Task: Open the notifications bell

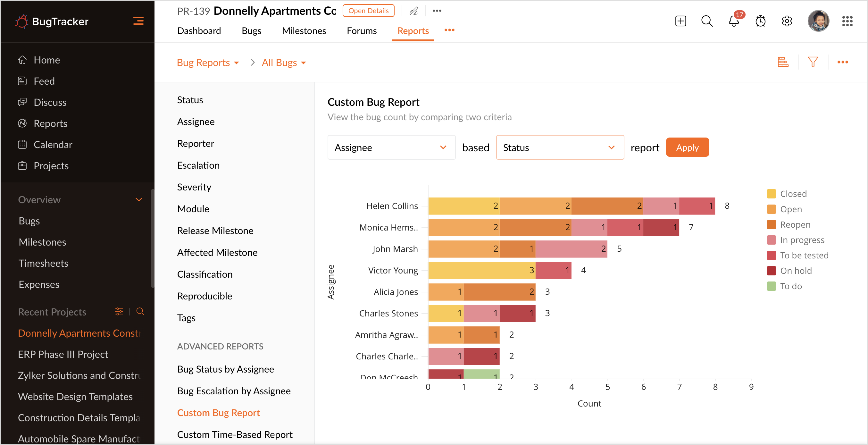Action: [x=734, y=21]
